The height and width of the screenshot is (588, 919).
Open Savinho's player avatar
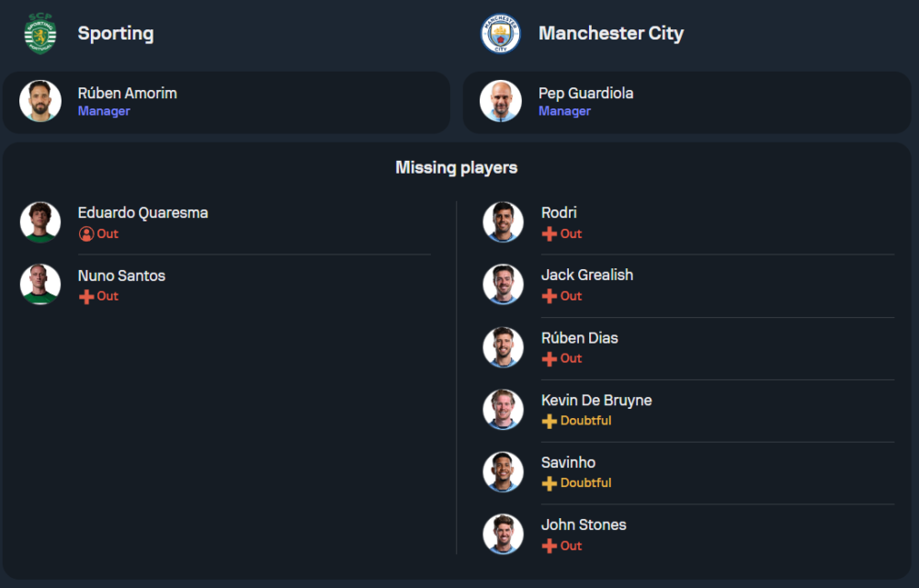coord(503,471)
